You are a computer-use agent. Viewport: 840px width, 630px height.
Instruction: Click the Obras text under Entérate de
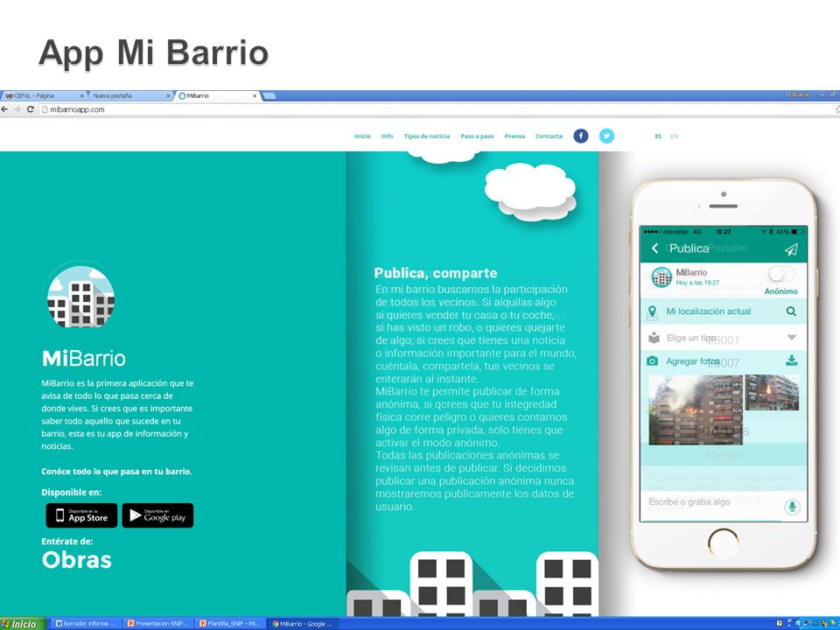77,560
